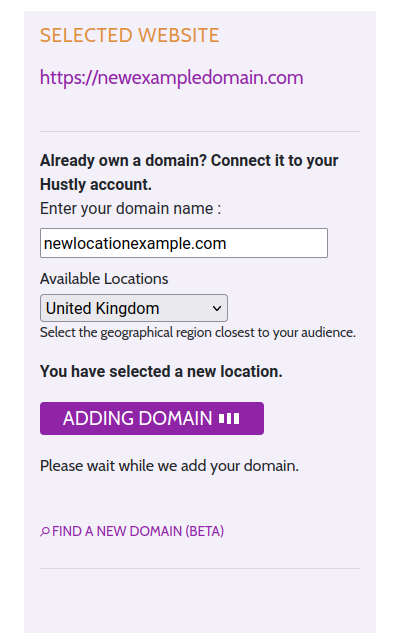Click the Available Locations label
Image resolution: width=403 pixels, height=644 pixels.
coord(104,279)
